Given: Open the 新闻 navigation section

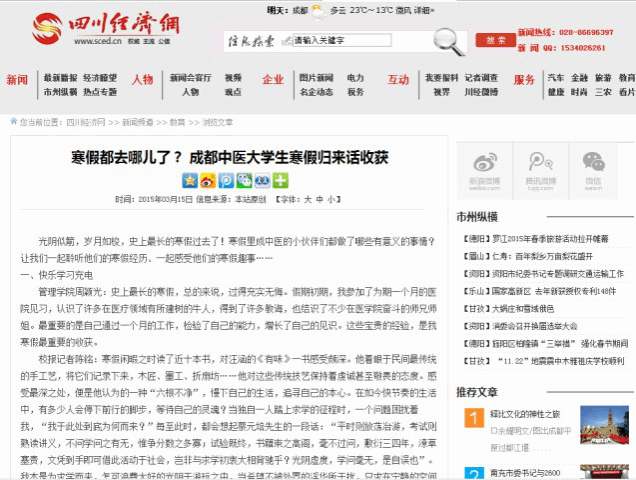Looking at the screenshot, I should click(x=17, y=79).
